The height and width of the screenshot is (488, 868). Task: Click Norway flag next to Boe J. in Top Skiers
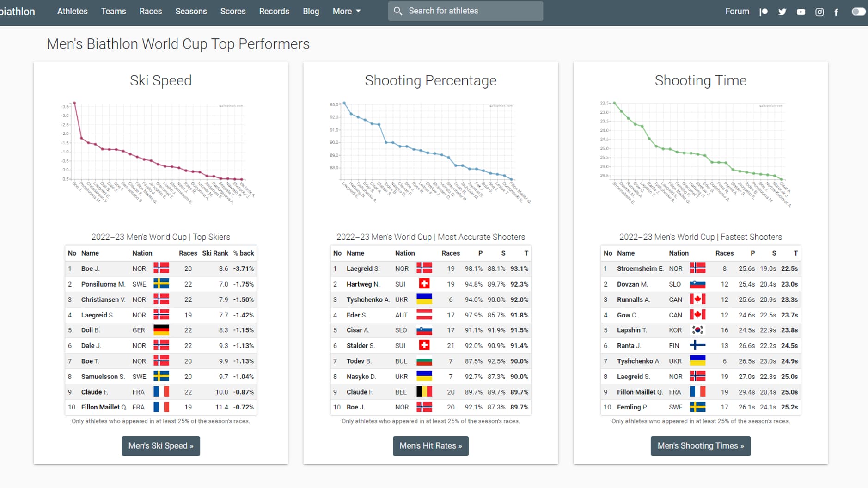click(161, 268)
